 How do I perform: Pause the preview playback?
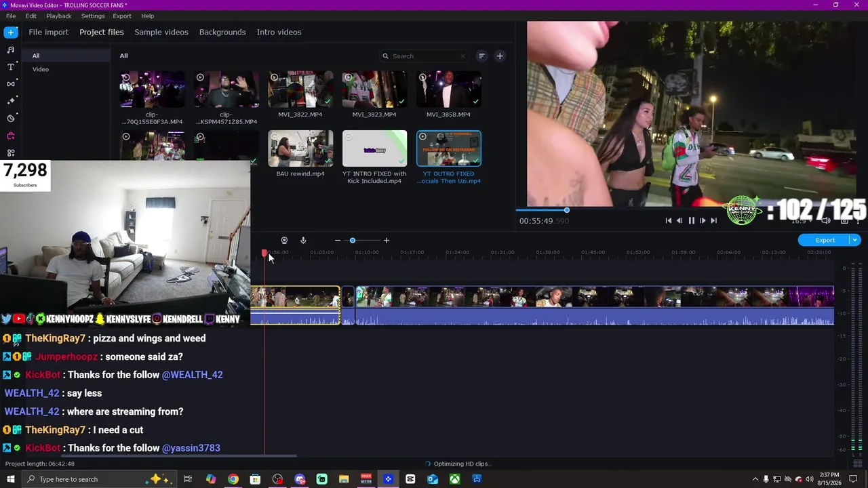691,220
